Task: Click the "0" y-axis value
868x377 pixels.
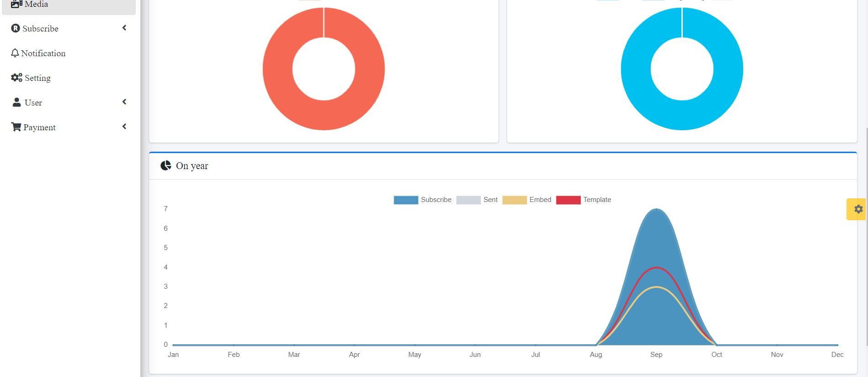Action: [166, 345]
